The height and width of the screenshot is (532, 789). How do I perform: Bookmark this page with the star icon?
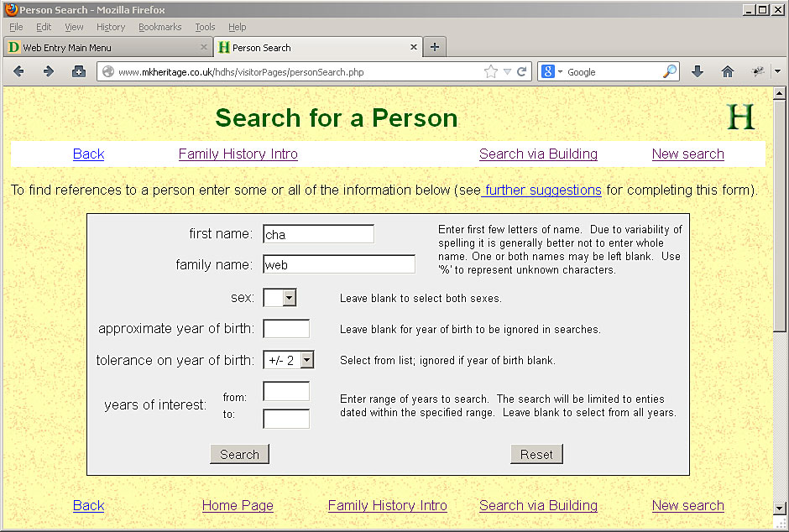click(491, 72)
